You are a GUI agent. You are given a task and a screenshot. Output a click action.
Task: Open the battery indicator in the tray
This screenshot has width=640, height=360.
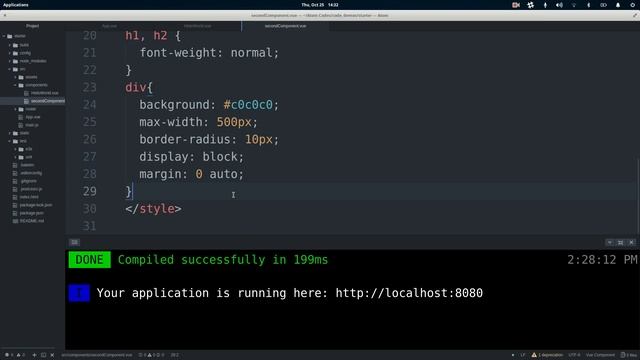[603, 5]
